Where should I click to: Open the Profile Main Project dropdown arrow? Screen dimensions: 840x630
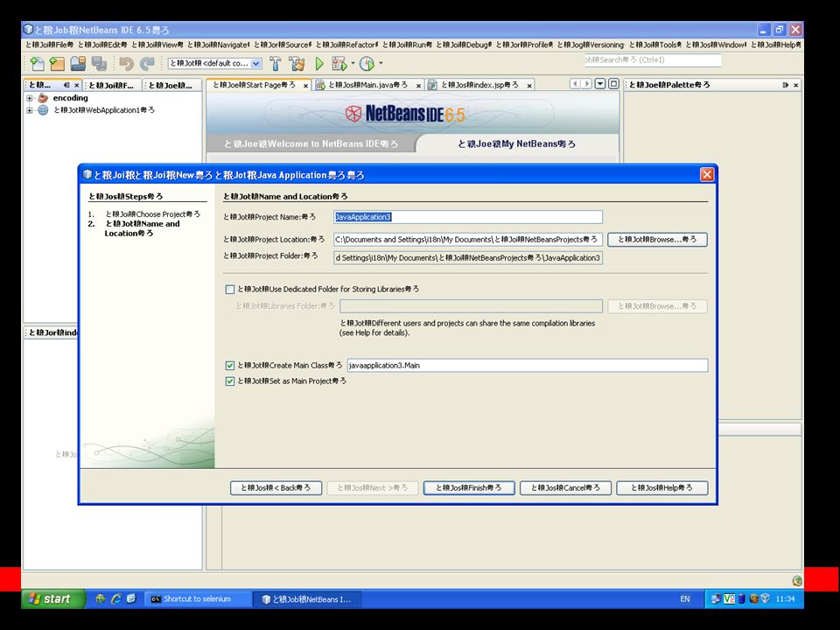click(381, 63)
